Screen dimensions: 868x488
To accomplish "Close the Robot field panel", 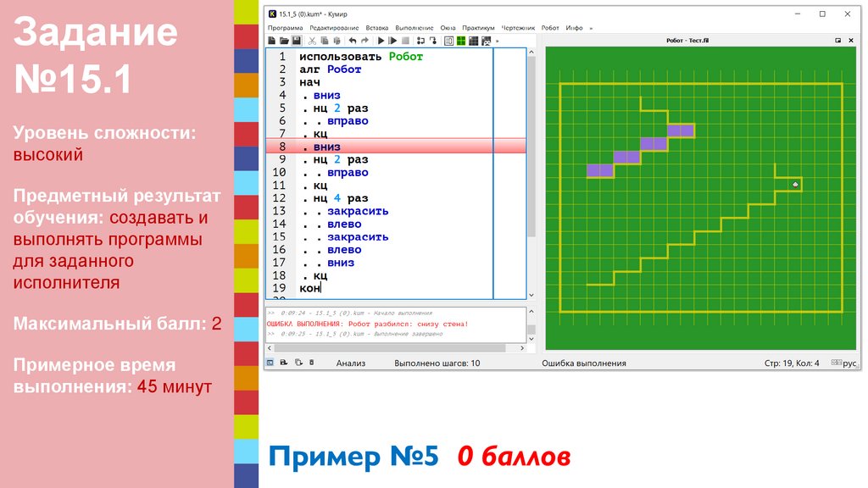I will pos(851,41).
